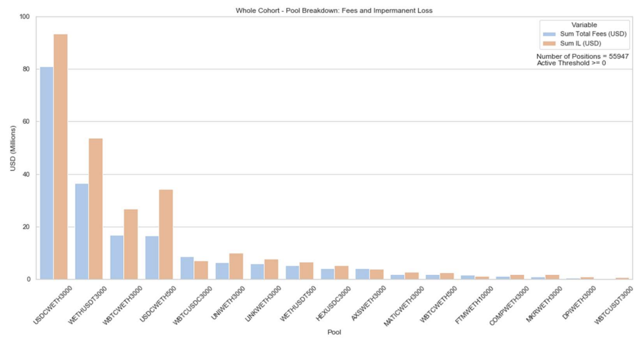This screenshot has height=345, width=644.
Task: Click the 'Active Threshold >= 0' annotation
Action: pos(571,63)
